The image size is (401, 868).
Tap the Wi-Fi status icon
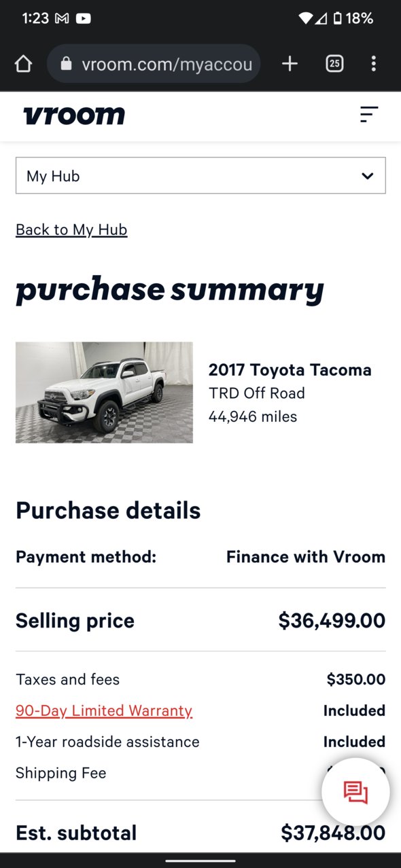click(307, 18)
